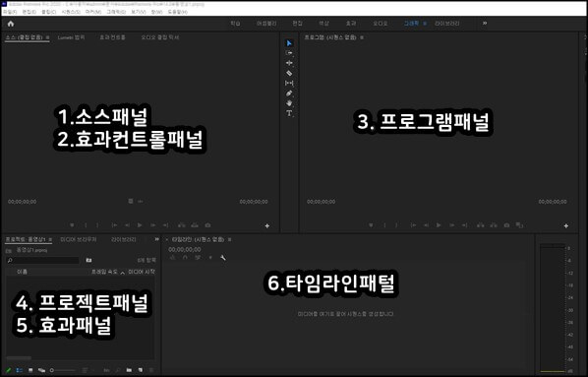Open Timeline panel menu beside 타임라인 title

pyautogui.click(x=230, y=239)
